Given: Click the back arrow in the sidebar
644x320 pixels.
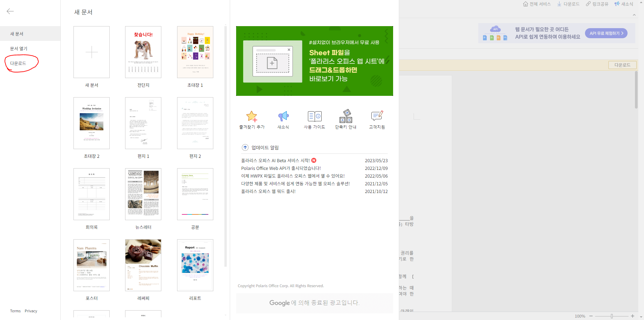Looking at the screenshot, I should click(x=10, y=11).
